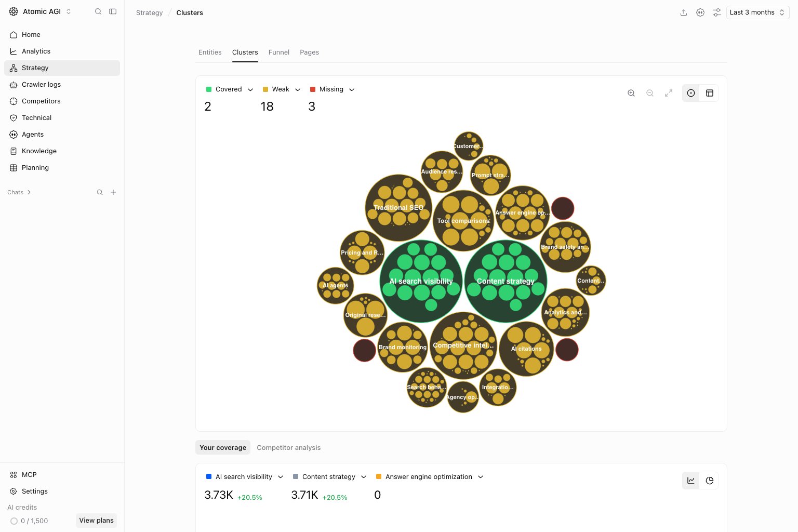This screenshot has width=798, height=532.
Task: Click the Strategy breadcrumb link
Action: point(150,12)
